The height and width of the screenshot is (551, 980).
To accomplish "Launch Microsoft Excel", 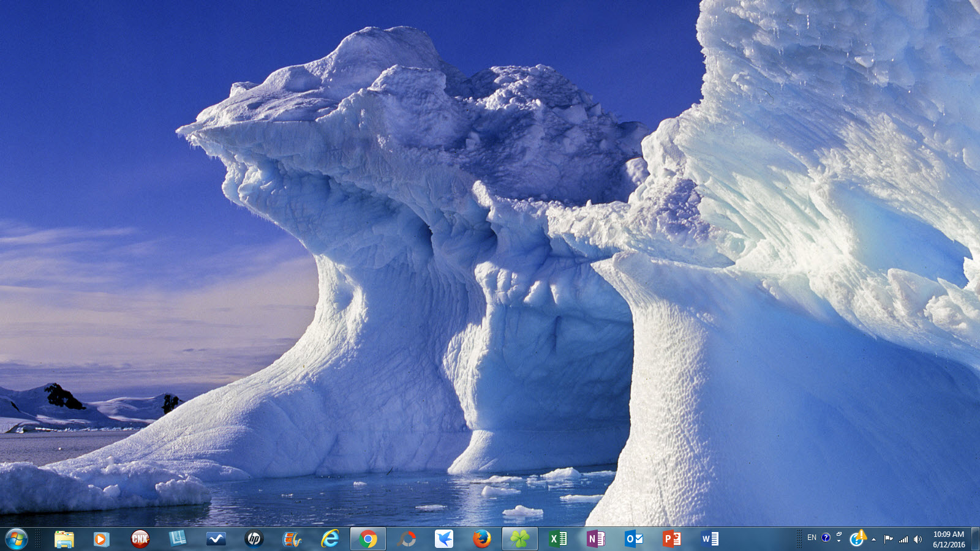I will coord(558,539).
